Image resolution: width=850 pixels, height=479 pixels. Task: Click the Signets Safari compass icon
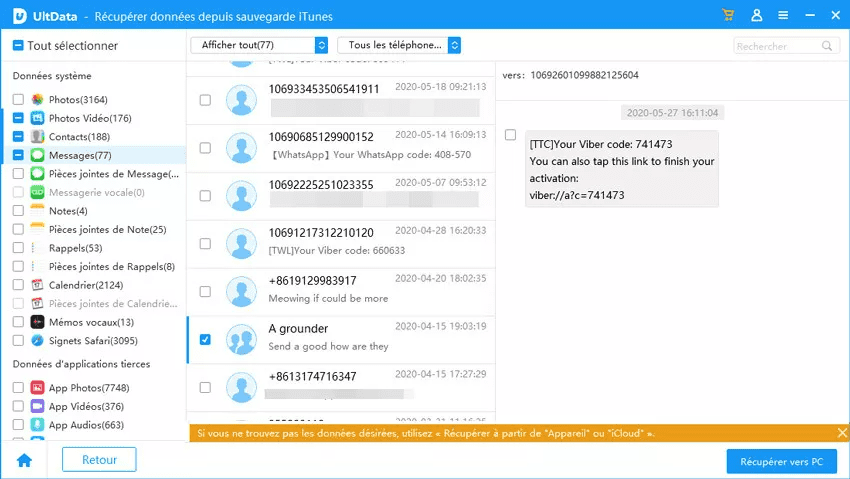(x=37, y=341)
